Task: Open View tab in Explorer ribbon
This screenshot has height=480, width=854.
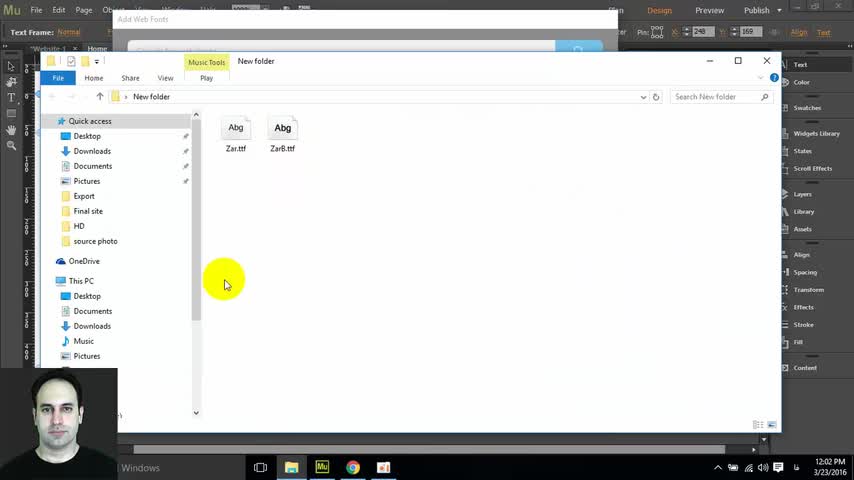Action: pyautogui.click(x=165, y=78)
